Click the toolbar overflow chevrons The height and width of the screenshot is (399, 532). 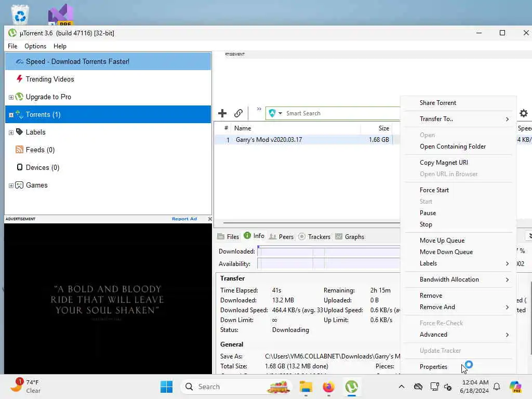click(x=259, y=109)
